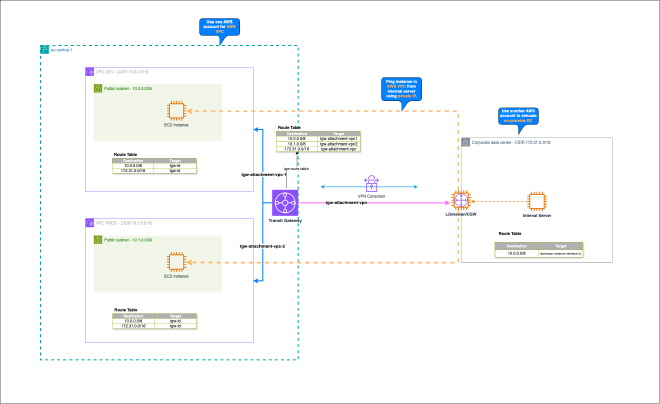The height and width of the screenshot is (404, 660).
Task: Select the VPC PROD public subnet lock icon
Action: pyautogui.click(x=98, y=240)
